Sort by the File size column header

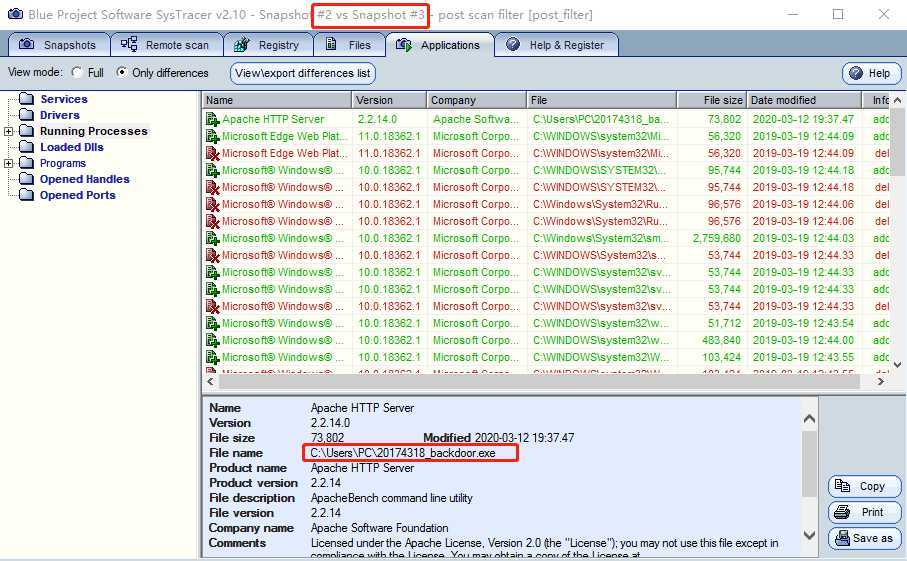(712, 100)
